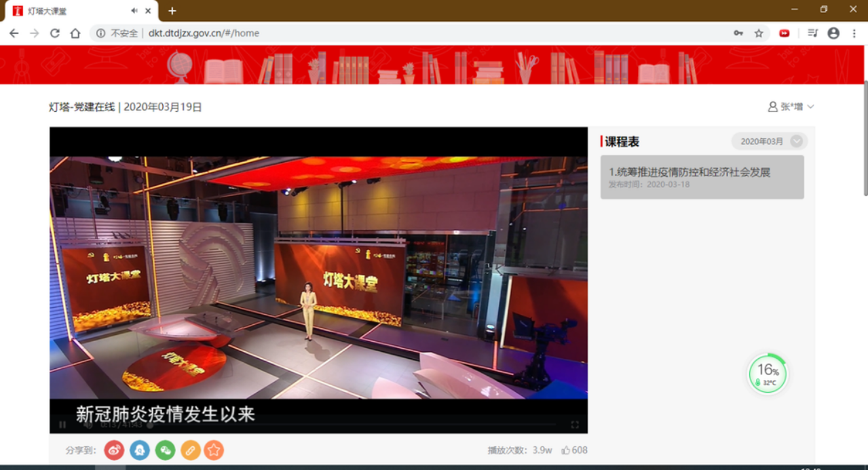868x470 pixels.
Task: Click the saved password key icon
Action: pyautogui.click(x=738, y=33)
